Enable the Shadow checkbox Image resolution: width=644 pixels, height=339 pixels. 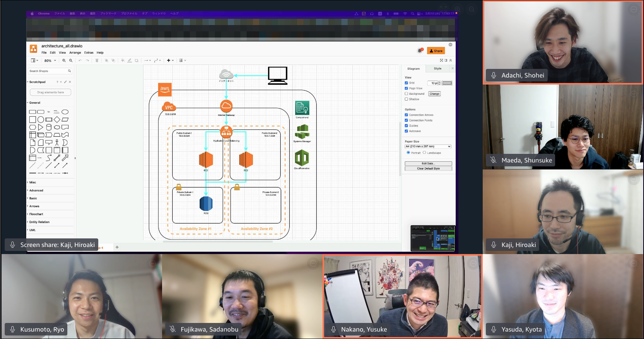pyautogui.click(x=406, y=99)
